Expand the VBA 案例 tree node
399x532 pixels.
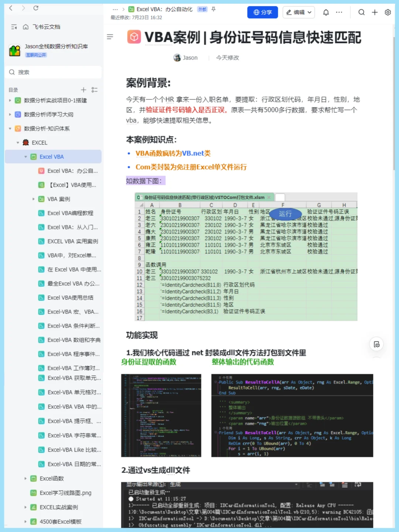pyautogui.click(x=34, y=199)
